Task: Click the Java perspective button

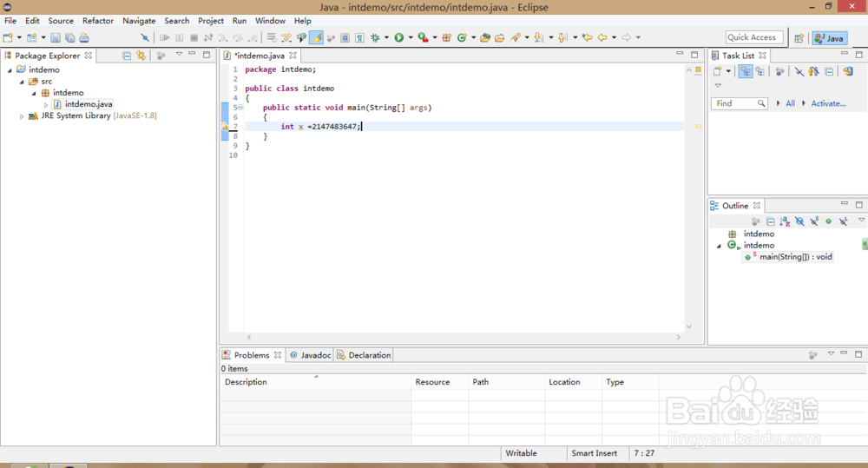Action: 829,38
